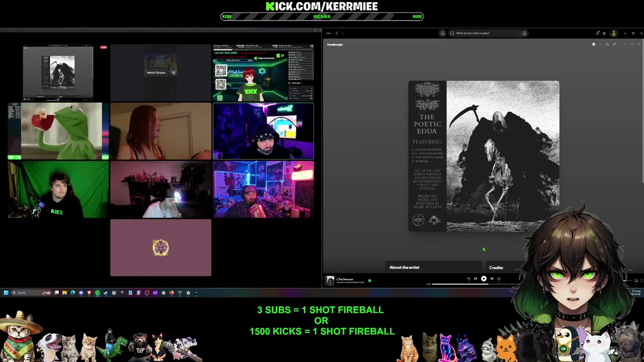Screen dimensions: 644x362
Task: Skip to the next track
Action: [492, 279]
